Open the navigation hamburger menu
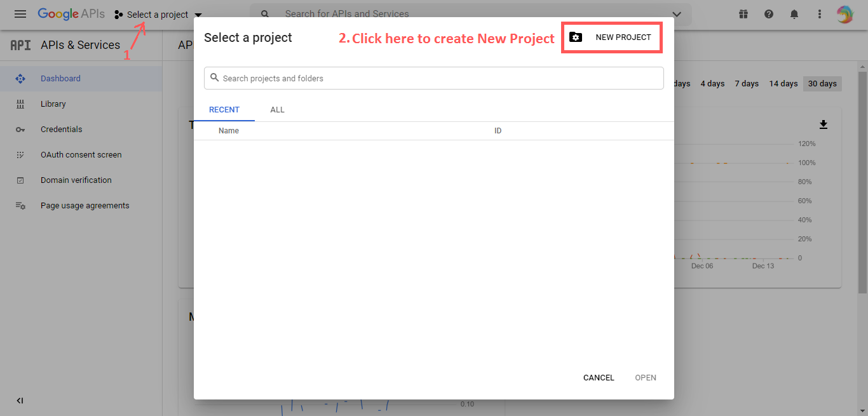This screenshot has width=868, height=416. (20, 14)
